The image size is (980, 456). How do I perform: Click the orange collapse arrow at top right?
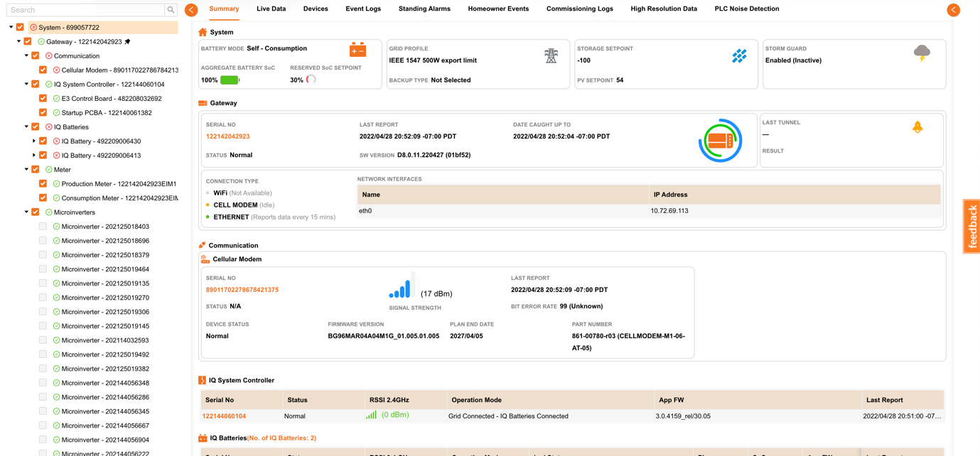point(954,10)
